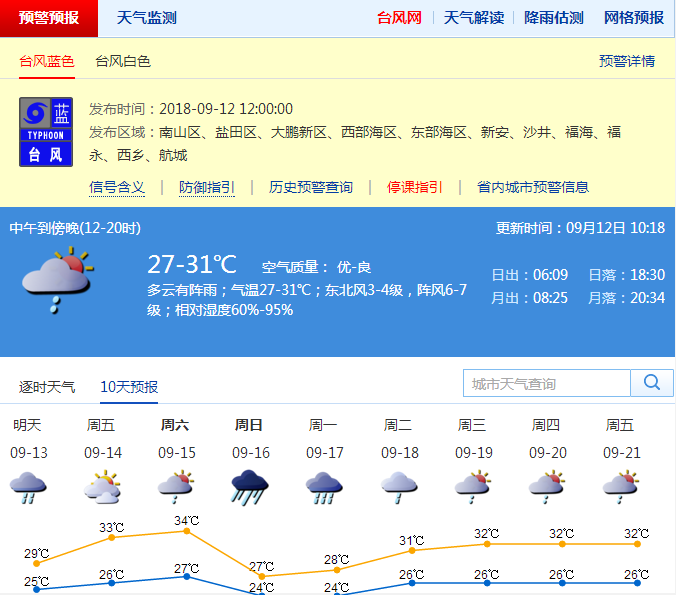Image resolution: width=676 pixels, height=595 pixels.
Task: Click the 09-21 sun shower icon
Action: tap(621, 487)
